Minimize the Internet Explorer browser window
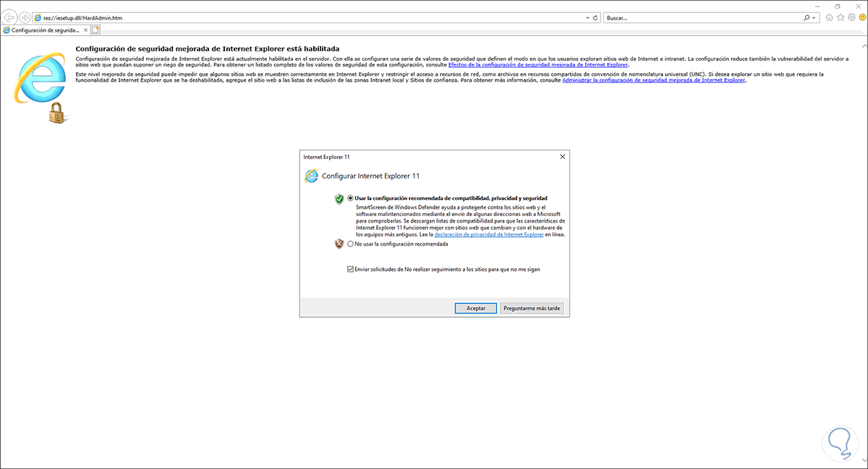The width and height of the screenshot is (868, 469). point(817,5)
